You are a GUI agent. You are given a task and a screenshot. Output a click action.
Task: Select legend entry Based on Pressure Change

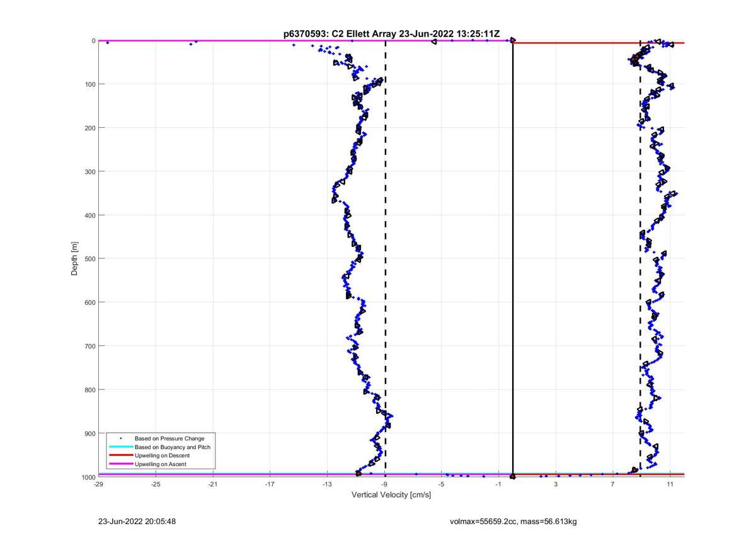click(169, 438)
